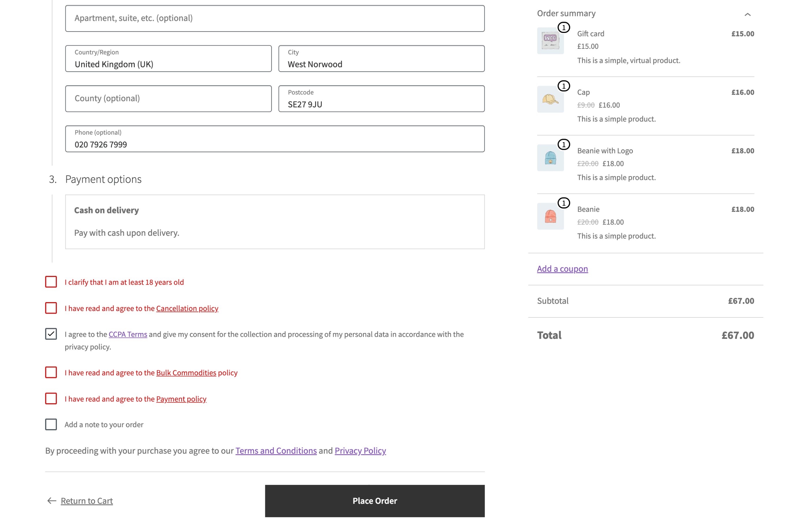Agree to the Cancellation policy
The image size is (808, 532).
(51, 308)
